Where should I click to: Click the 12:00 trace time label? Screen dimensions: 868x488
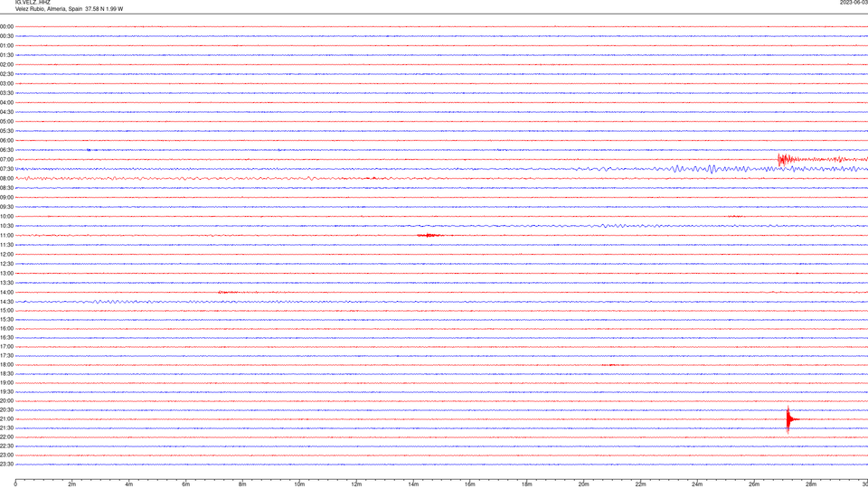(6, 255)
